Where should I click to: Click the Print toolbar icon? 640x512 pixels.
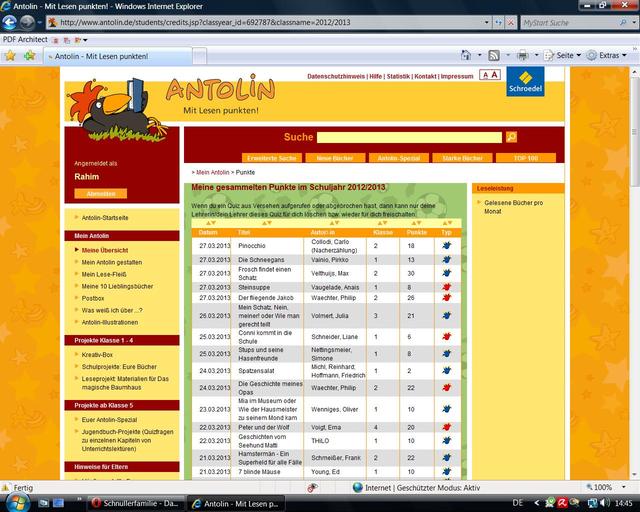(x=522, y=55)
